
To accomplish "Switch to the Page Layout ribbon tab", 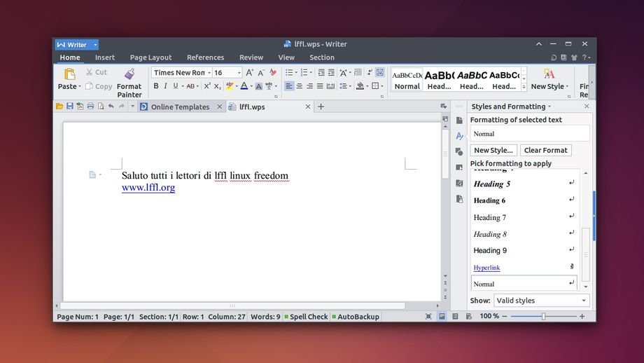I will pos(150,57).
